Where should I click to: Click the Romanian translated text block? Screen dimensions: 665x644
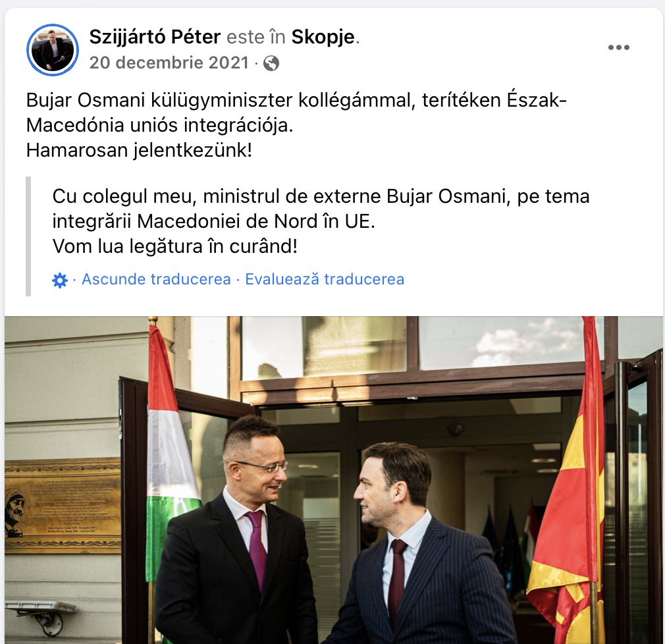[321, 221]
